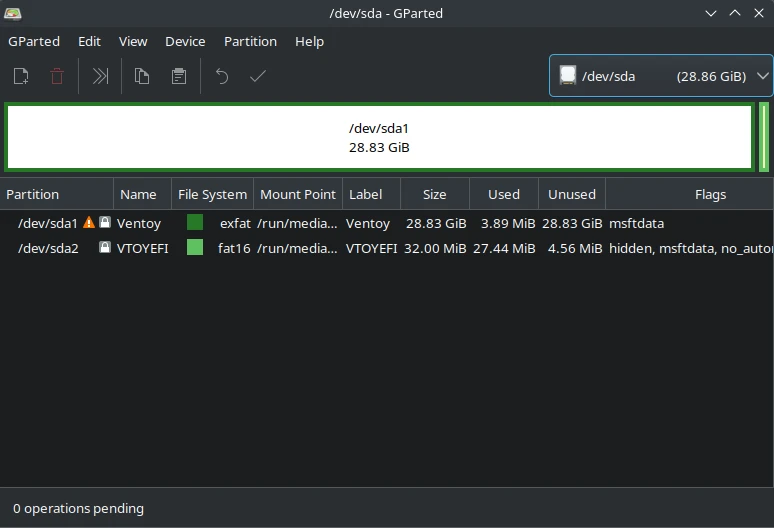The height and width of the screenshot is (528, 774).
Task: Open the View menu
Action: click(133, 41)
